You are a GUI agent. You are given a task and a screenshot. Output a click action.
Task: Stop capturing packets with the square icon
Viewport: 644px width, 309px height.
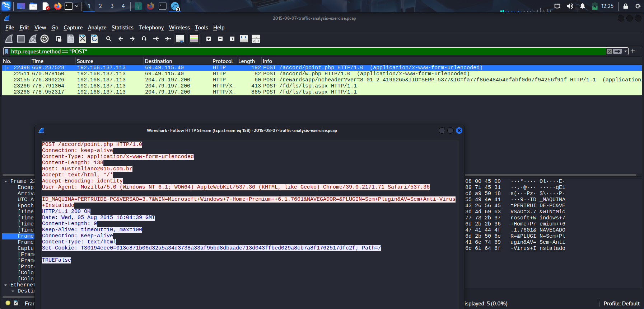click(21, 39)
